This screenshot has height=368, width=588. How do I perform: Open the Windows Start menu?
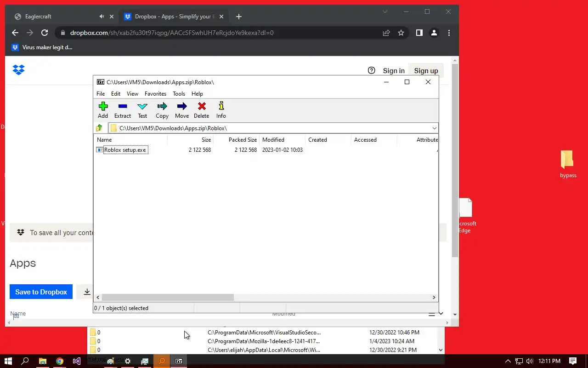click(x=8, y=361)
